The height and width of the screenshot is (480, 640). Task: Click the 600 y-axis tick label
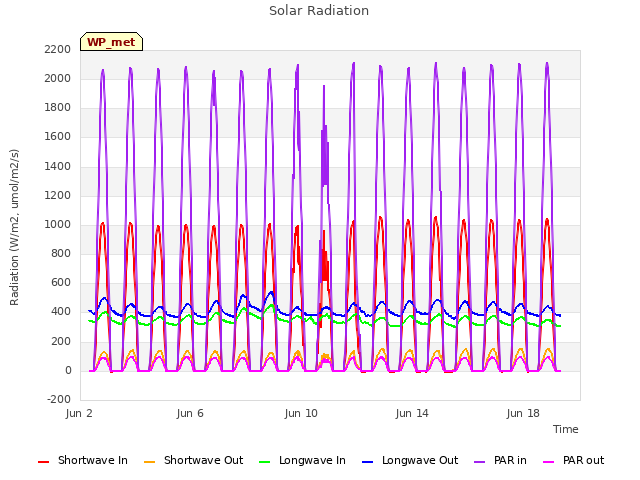pos(61,283)
